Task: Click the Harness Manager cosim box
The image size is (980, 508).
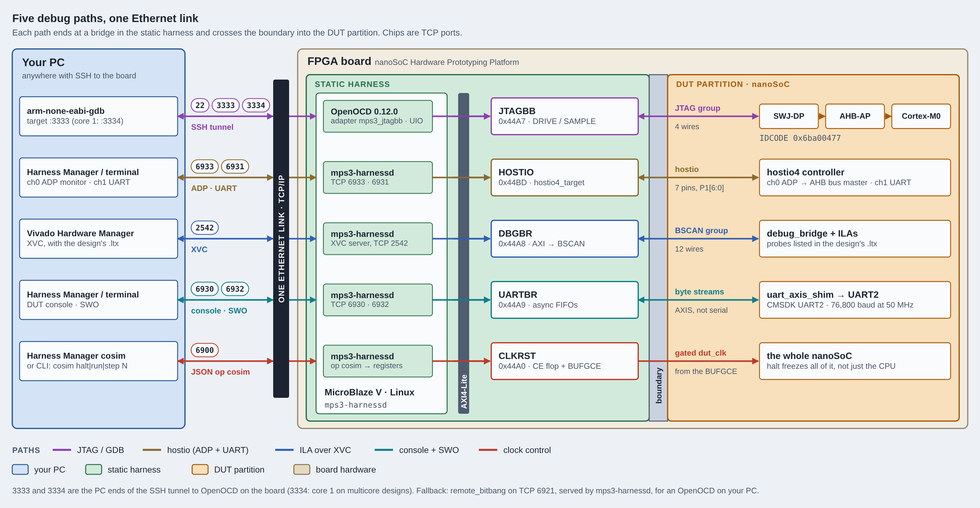Action: click(99, 361)
